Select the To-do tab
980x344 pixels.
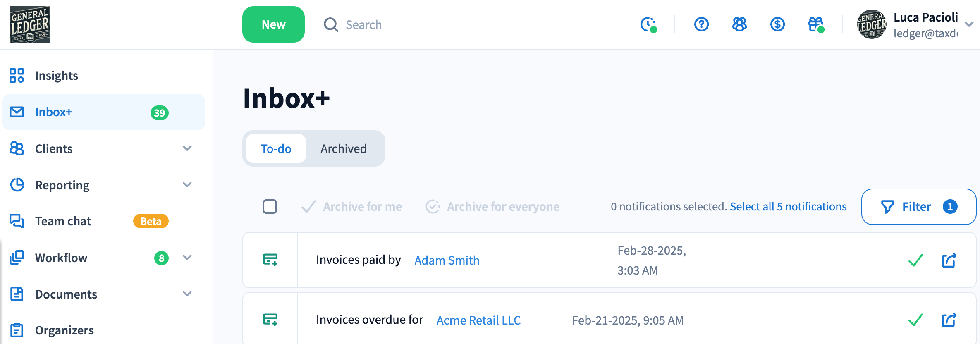tap(276, 148)
